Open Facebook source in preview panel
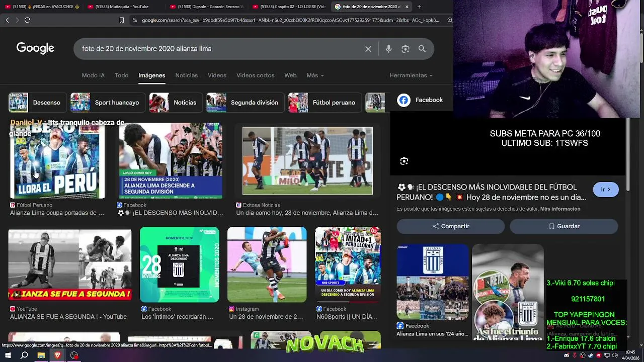Screen dimensions: 644x362 (420, 100)
